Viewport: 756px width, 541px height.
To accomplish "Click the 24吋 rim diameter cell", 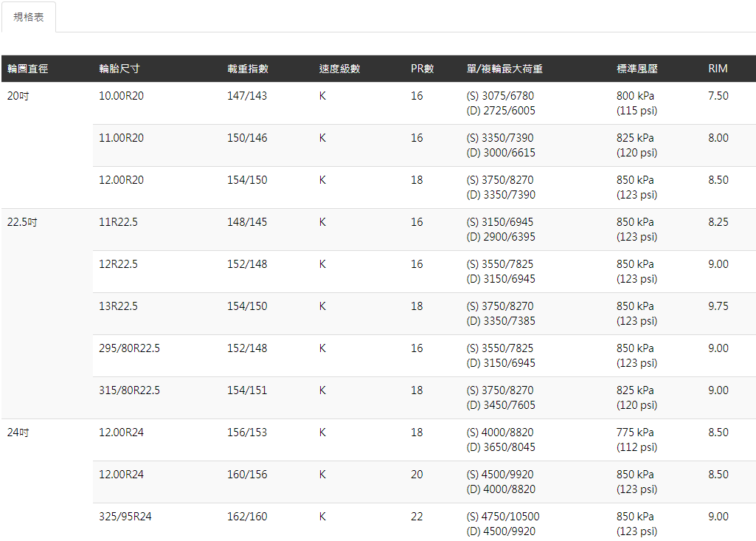I will [18, 433].
